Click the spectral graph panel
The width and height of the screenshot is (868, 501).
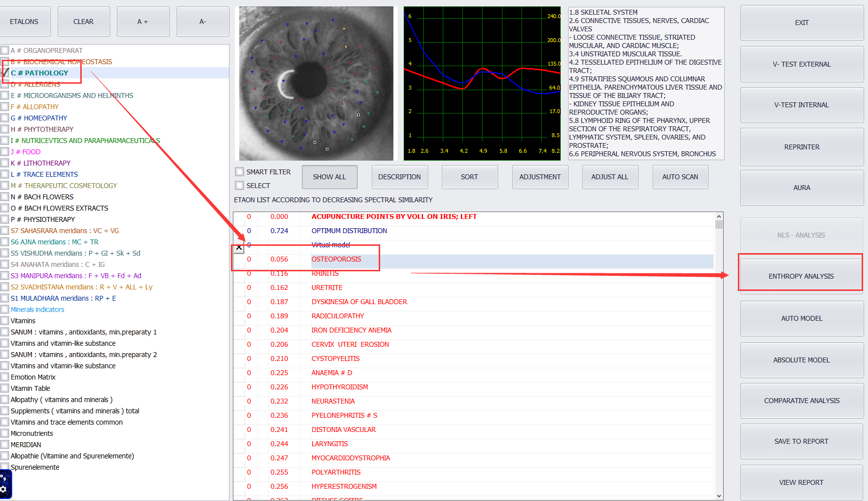[x=482, y=83]
